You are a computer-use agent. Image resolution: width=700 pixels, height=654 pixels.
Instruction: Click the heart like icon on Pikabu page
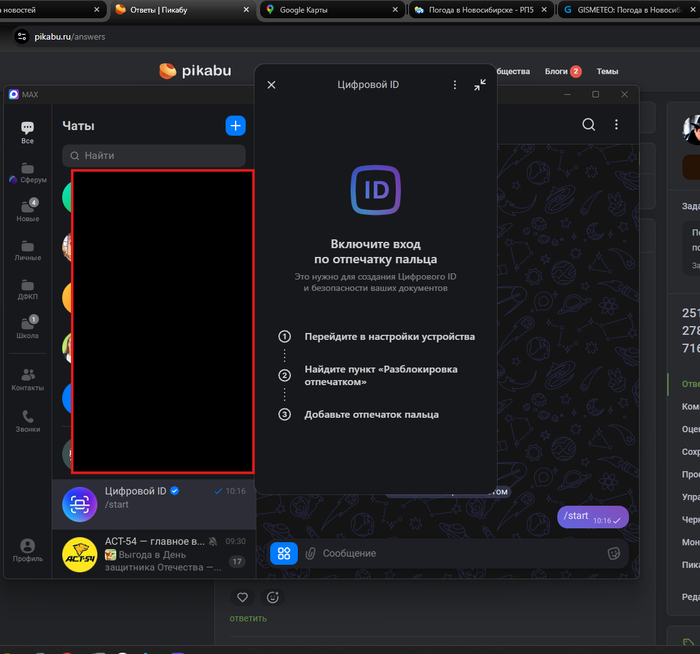pos(242,597)
